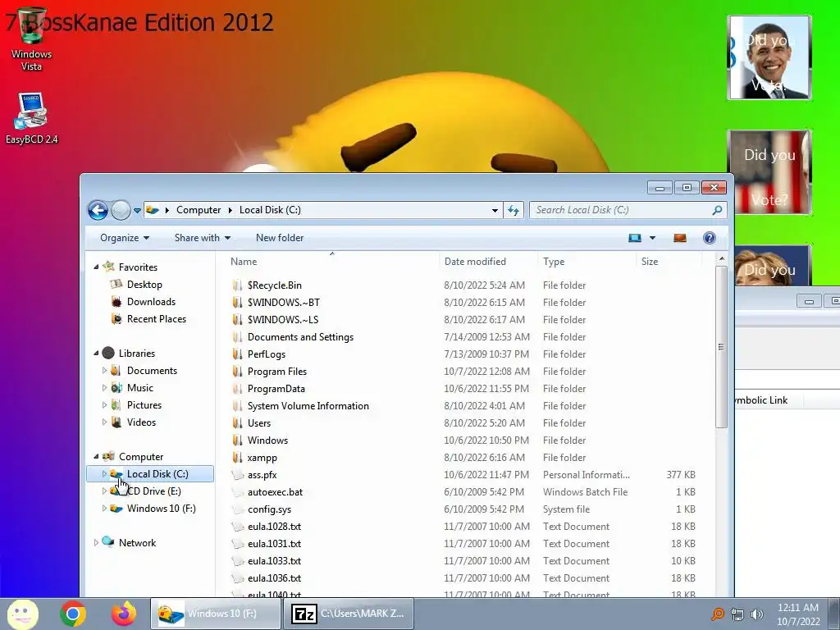
Task: Select Desktop under Favorites
Action: tap(144, 285)
